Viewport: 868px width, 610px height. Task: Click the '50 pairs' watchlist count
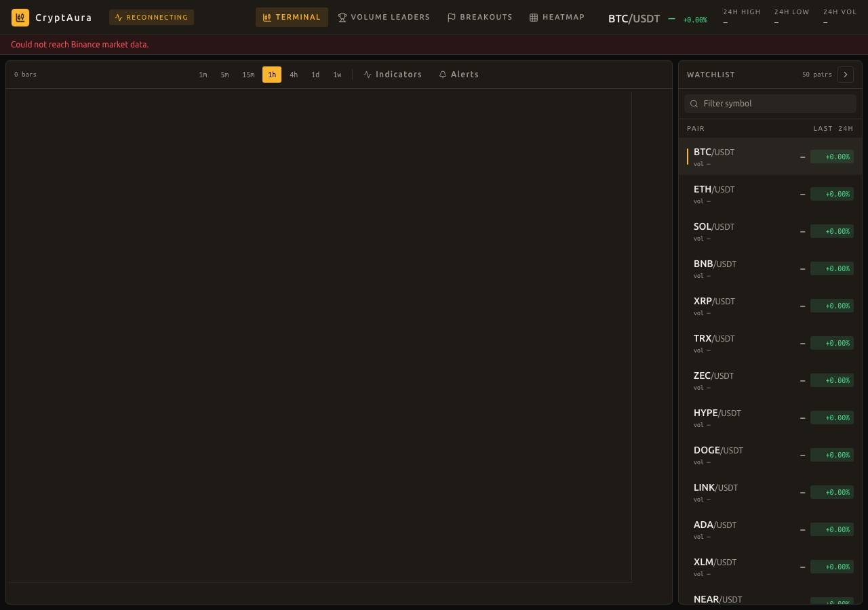click(x=817, y=75)
